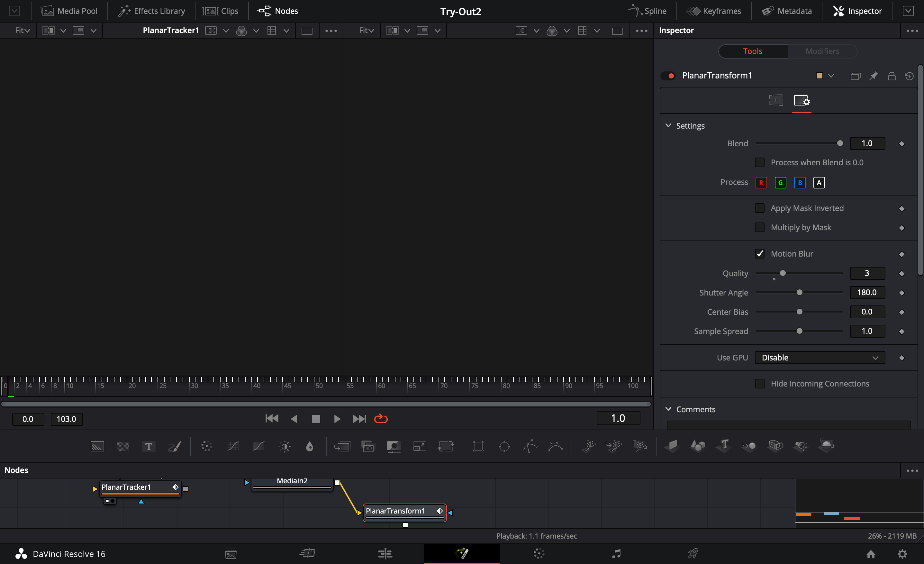Switch to Modifiers tab in Inspector

click(x=822, y=51)
